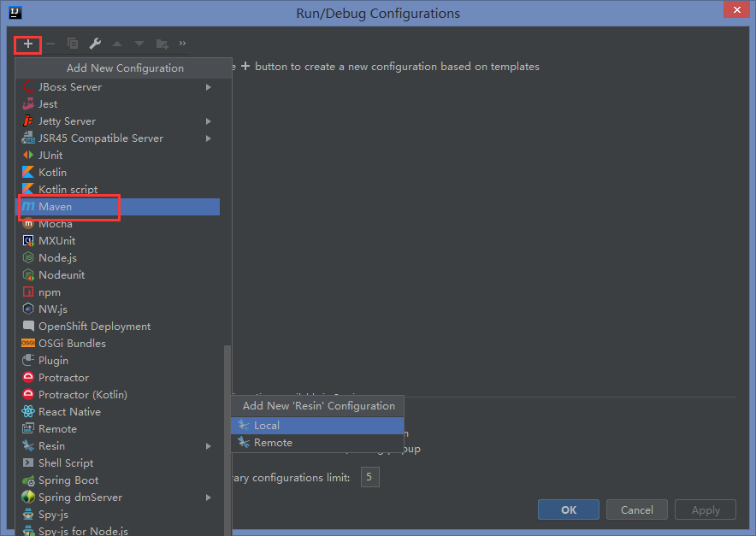756x536 pixels.
Task: Select Node.js from the list
Action: (x=57, y=257)
